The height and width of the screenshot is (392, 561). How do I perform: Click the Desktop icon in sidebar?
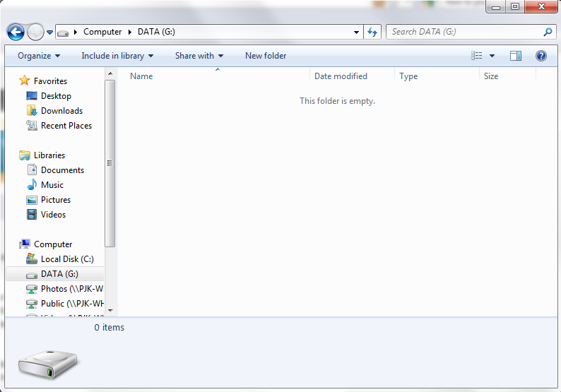tap(32, 96)
